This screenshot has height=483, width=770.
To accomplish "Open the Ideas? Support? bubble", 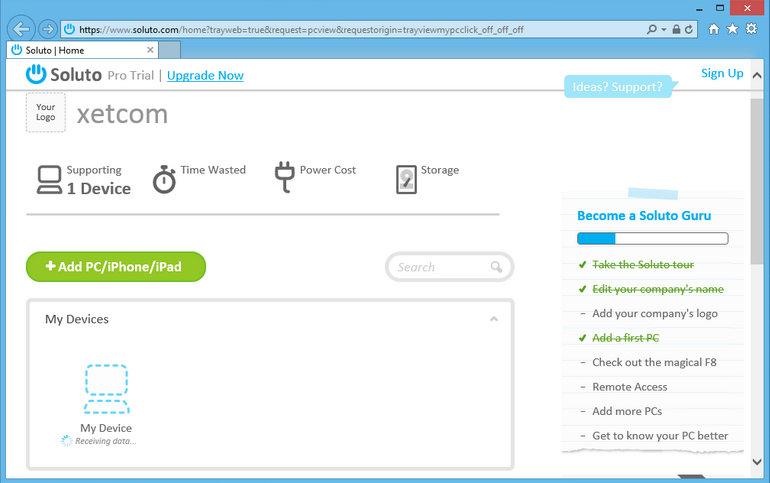I will click(618, 86).
